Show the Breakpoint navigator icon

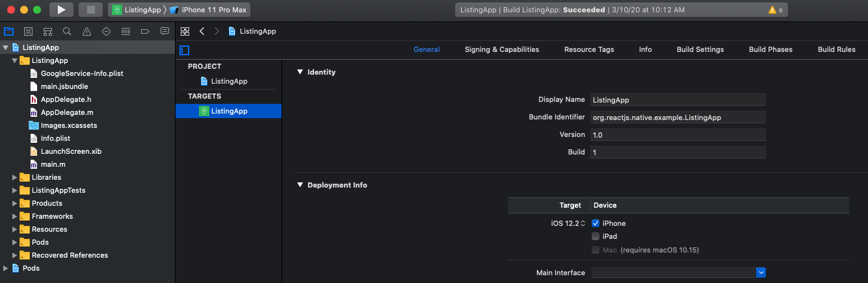pos(145,31)
